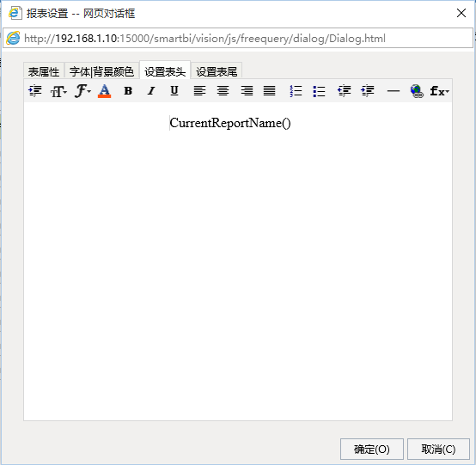476x465 pixels.
Task: Justify the header text
Action: 269,91
